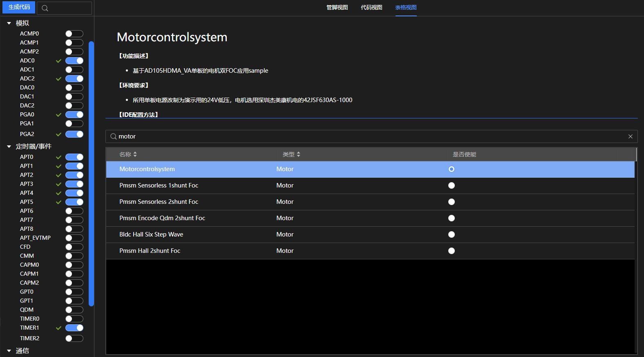Enable the ACMP0 toggle switch
Image resolution: width=644 pixels, height=357 pixels.
click(74, 34)
